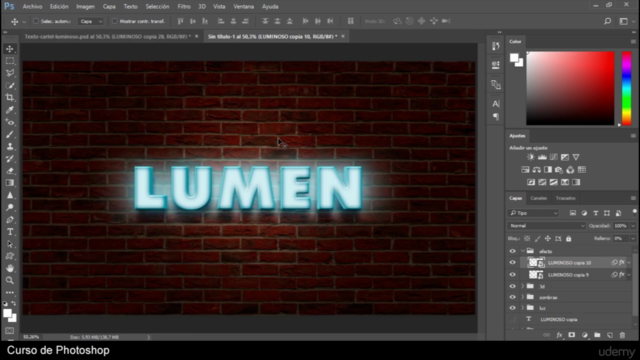Toggle Selec. autom. checkbox
Screen dimensions: 640x360
tap(36, 21)
